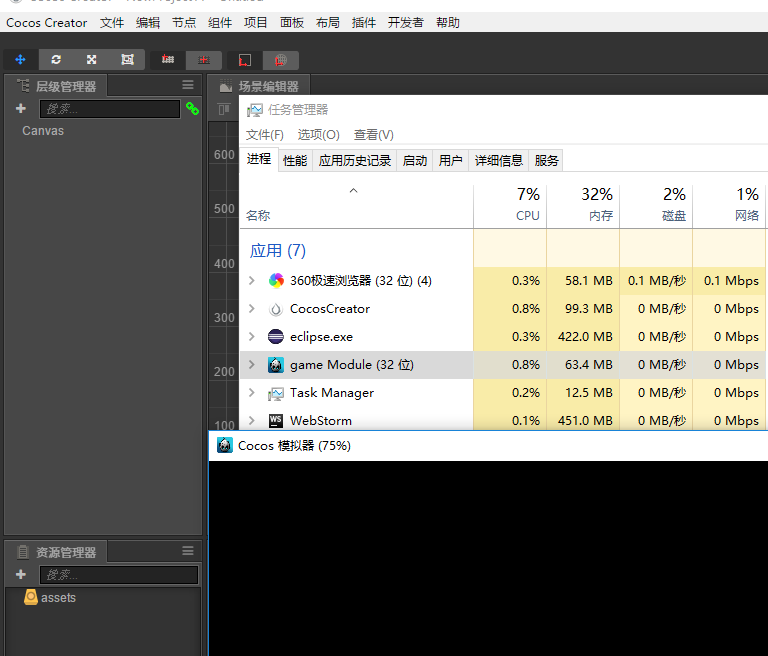Select the 进程 tab
Screen dimensions: 768x656
(x=259, y=159)
